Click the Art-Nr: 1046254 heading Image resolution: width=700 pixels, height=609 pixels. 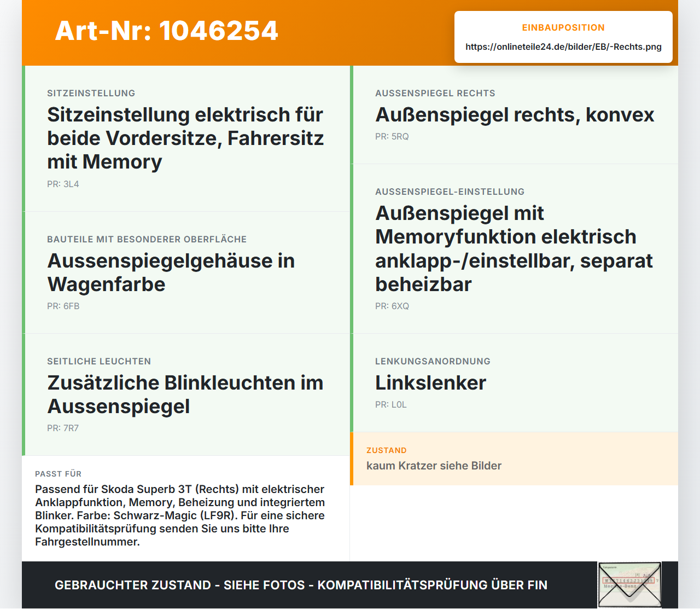pyautogui.click(x=167, y=31)
